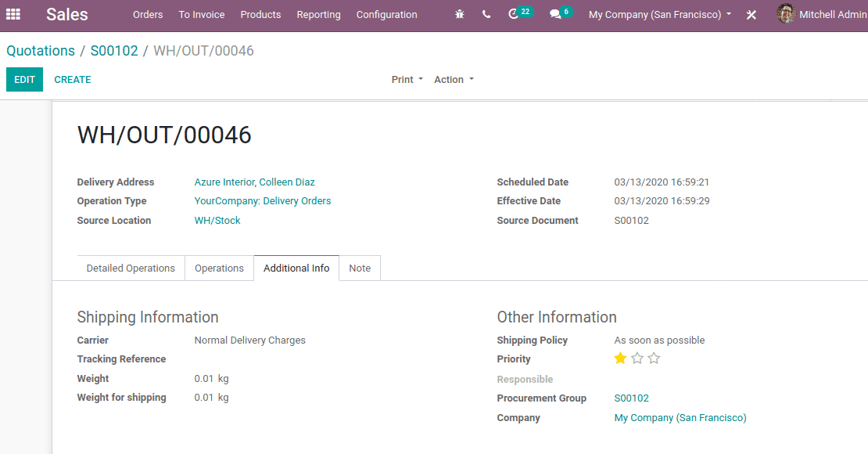Expand the Action dropdown
The width and height of the screenshot is (868, 454).
pos(454,79)
